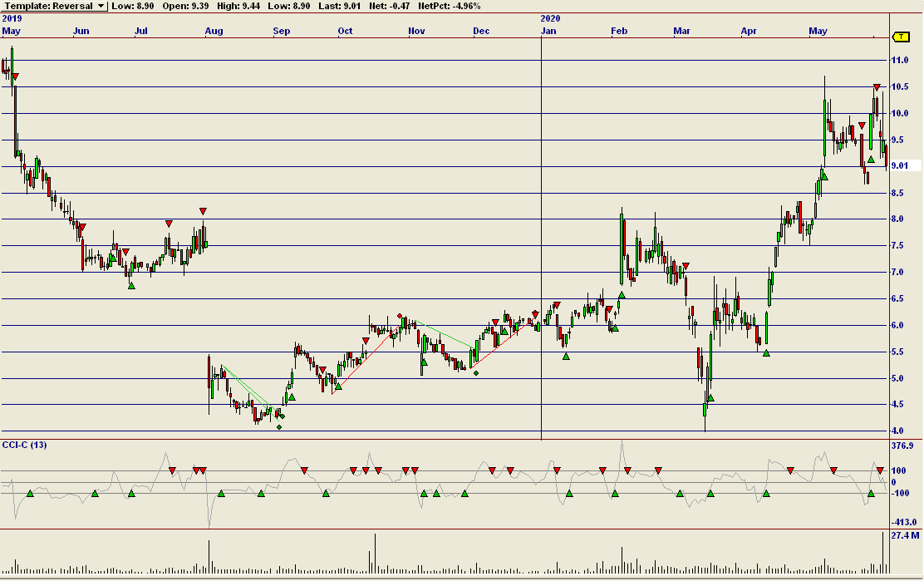Select the red trendline rising through December 2019
The image size is (924, 581).
(x=502, y=343)
